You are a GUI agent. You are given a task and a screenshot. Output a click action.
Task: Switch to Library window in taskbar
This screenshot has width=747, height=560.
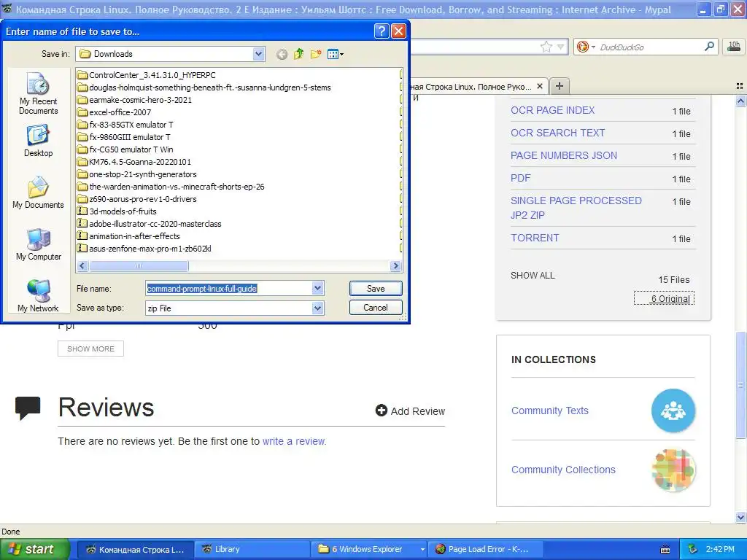(x=252, y=549)
